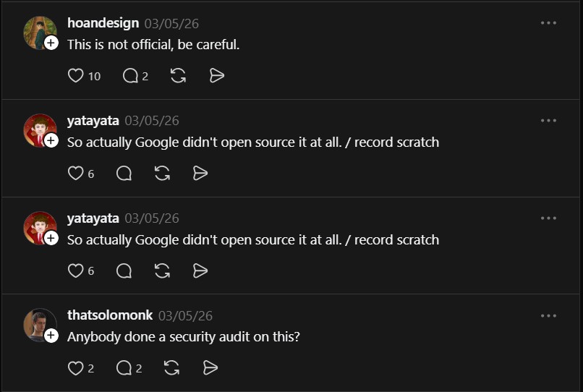583x392 pixels.
Task: Share hoandesign's comment via paper plane icon
Action: coord(217,75)
